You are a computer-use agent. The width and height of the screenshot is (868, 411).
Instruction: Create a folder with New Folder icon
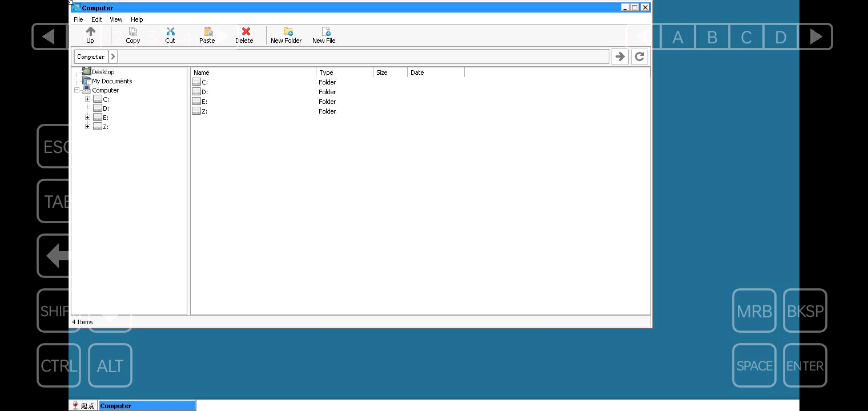click(287, 32)
